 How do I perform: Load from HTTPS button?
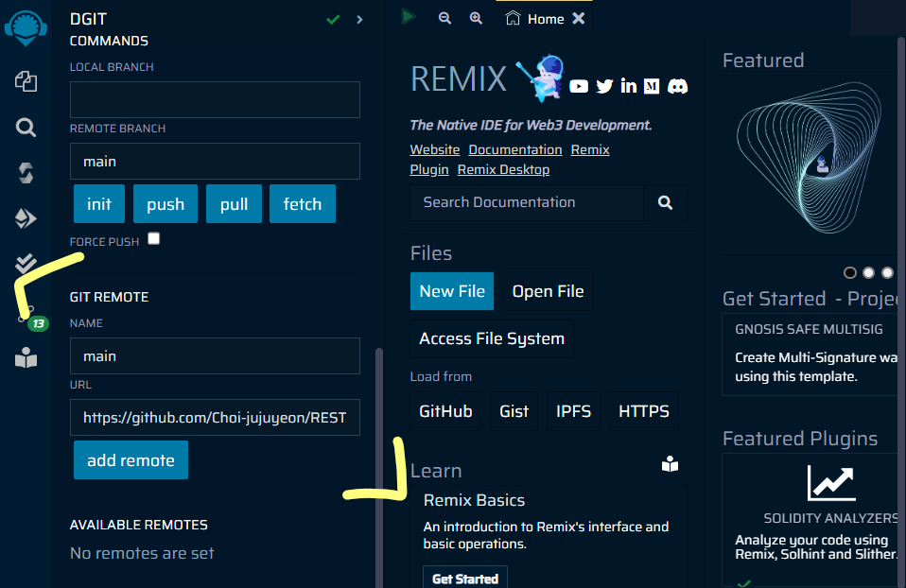tap(644, 411)
